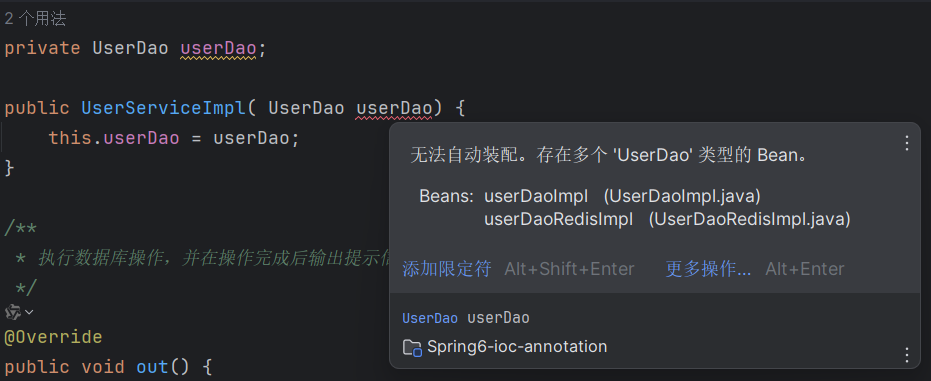Click the userDao field name in the private declaration
Screen dimensions: 931x381
(218, 48)
